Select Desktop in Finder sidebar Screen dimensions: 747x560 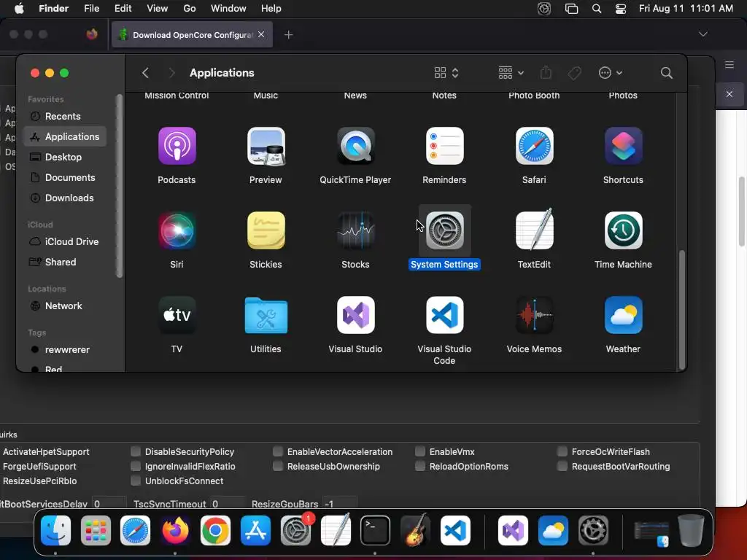(65, 157)
